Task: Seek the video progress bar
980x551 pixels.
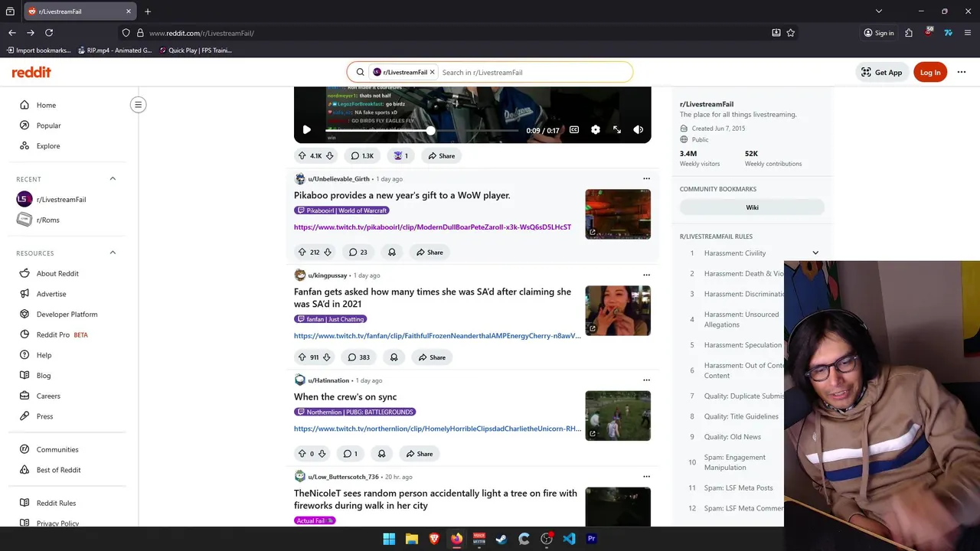Action: coord(422,130)
